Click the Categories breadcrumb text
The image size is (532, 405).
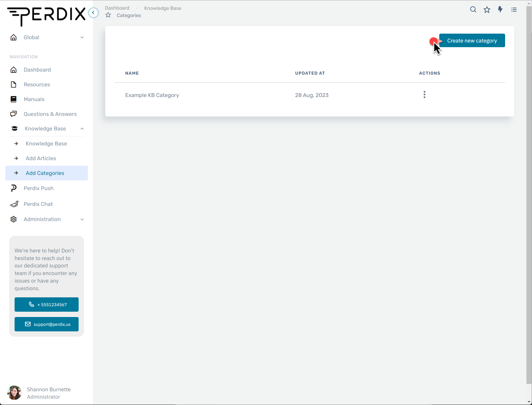point(129,15)
